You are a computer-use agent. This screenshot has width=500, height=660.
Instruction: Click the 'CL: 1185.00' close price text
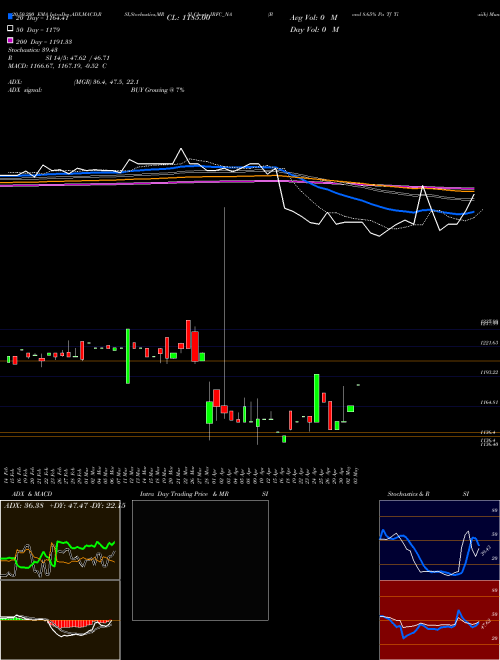pos(188,18)
